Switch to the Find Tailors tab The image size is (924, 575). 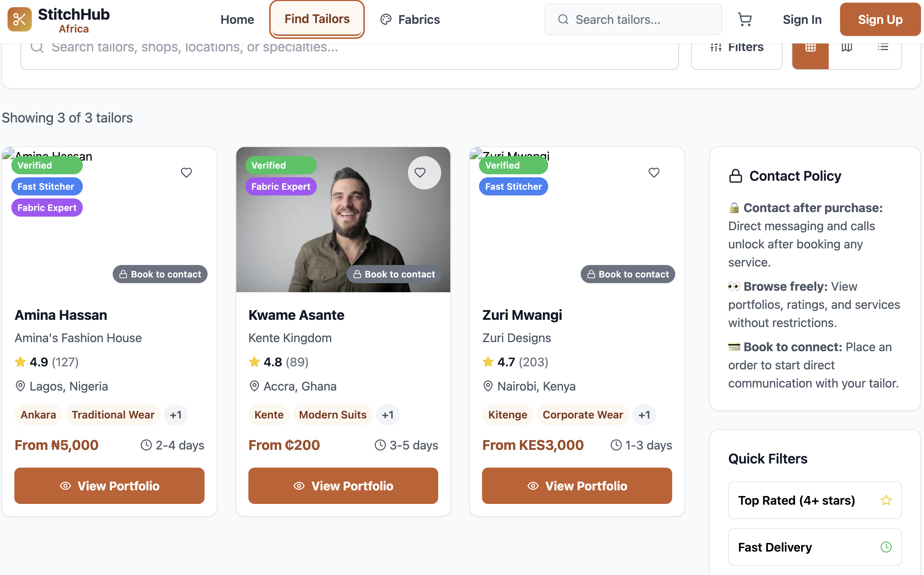pos(317,19)
